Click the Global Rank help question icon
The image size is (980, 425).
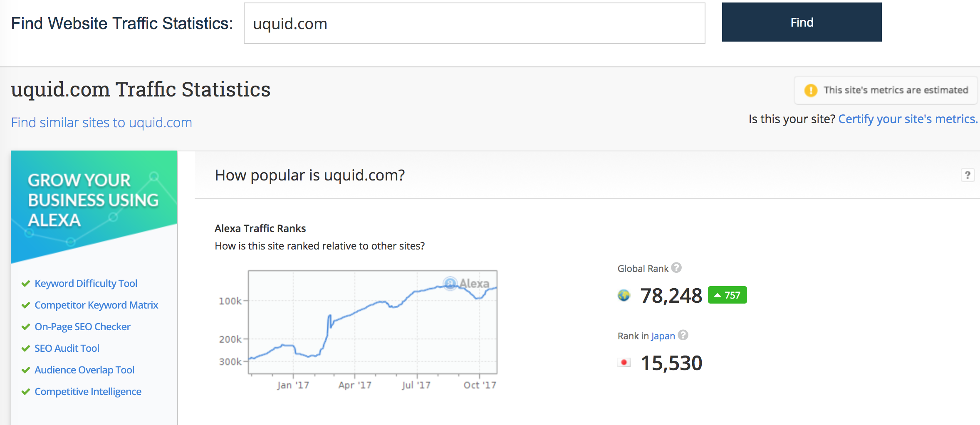pyautogui.click(x=677, y=268)
